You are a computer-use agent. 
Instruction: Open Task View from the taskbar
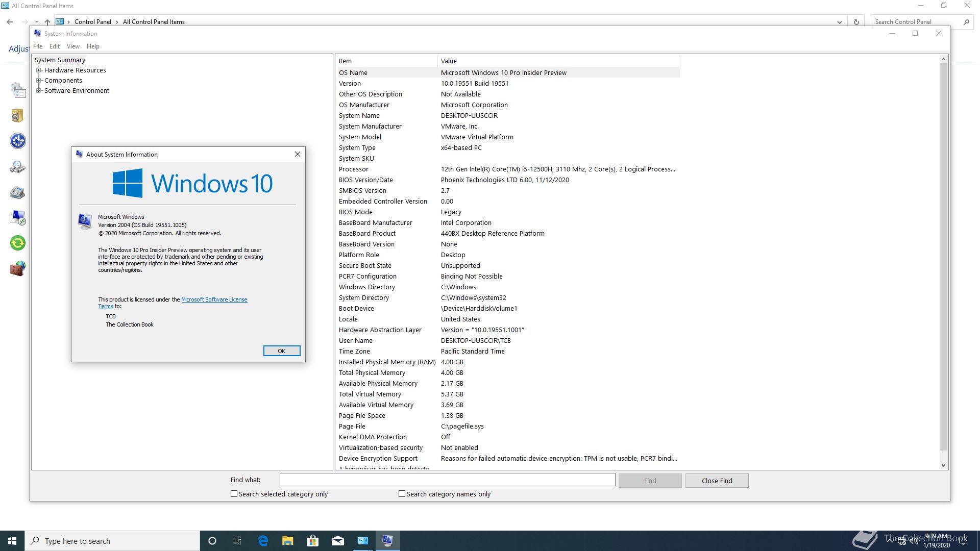pos(237,541)
